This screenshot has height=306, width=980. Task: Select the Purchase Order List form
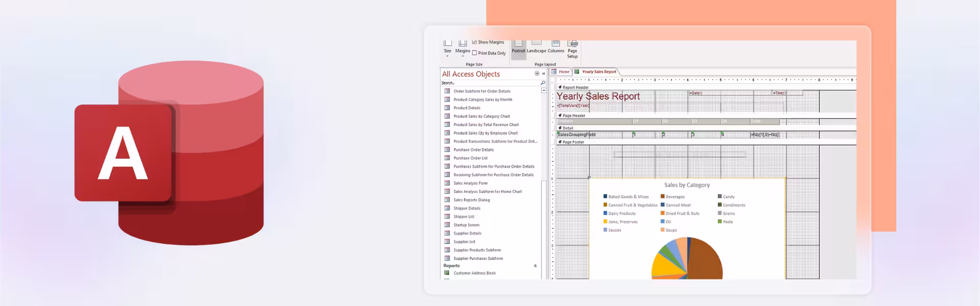470,158
